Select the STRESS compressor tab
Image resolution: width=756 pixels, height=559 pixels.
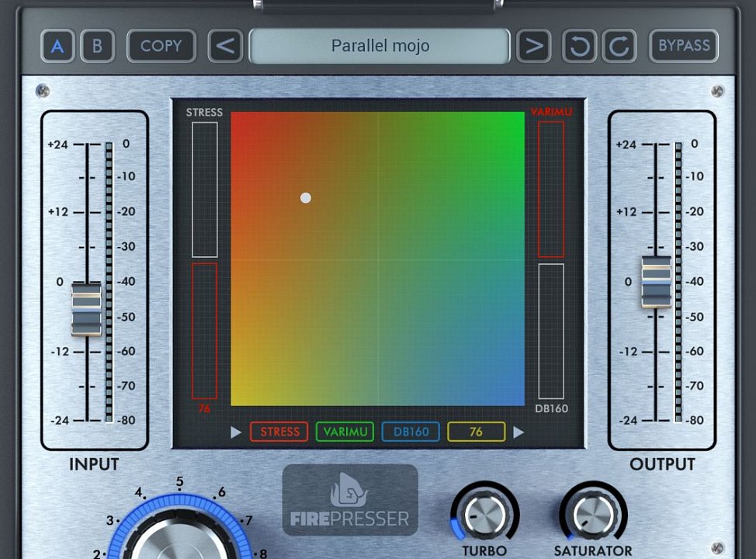click(279, 432)
